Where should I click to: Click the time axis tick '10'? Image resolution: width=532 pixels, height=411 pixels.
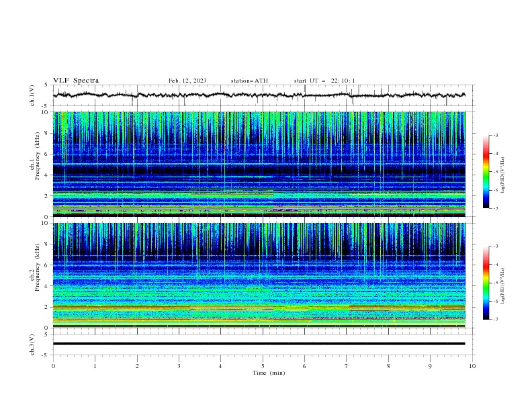pyautogui.click(x=472, y=366)
